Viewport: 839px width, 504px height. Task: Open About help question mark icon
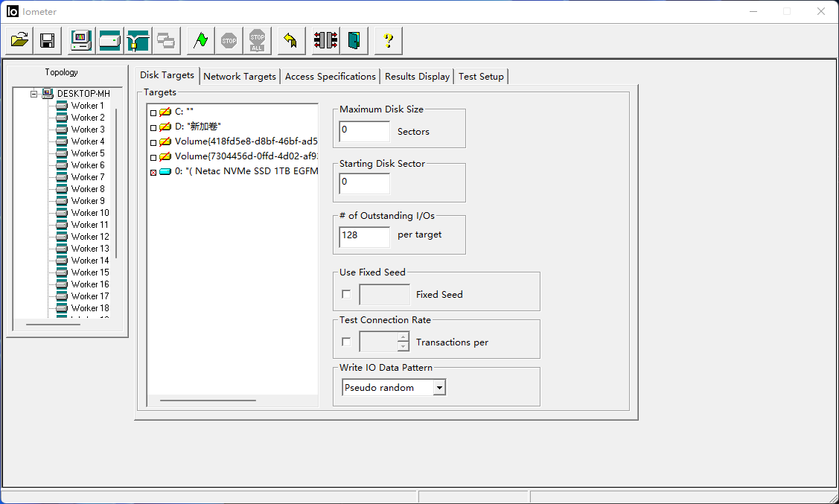tap(388, 41)
